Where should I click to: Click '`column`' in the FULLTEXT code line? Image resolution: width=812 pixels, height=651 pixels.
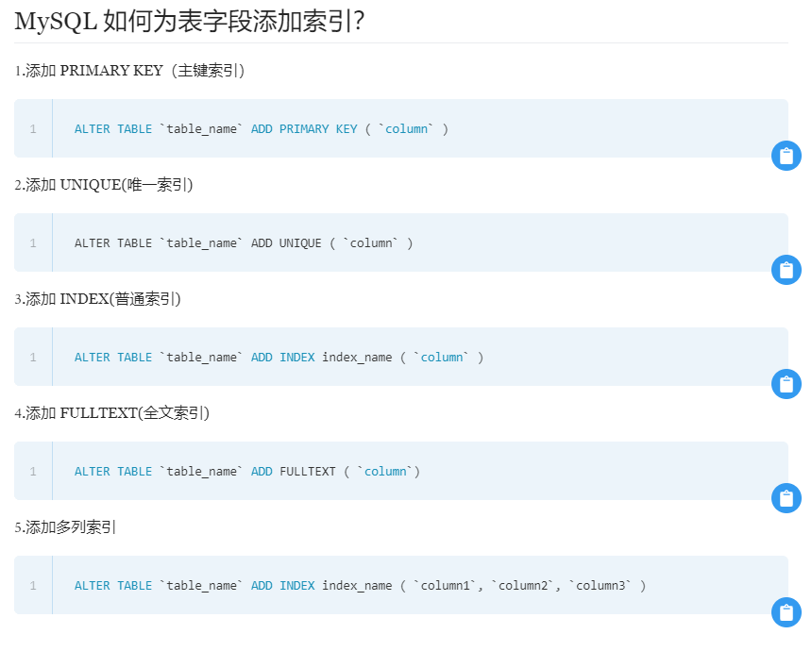(x=385, y=472)
